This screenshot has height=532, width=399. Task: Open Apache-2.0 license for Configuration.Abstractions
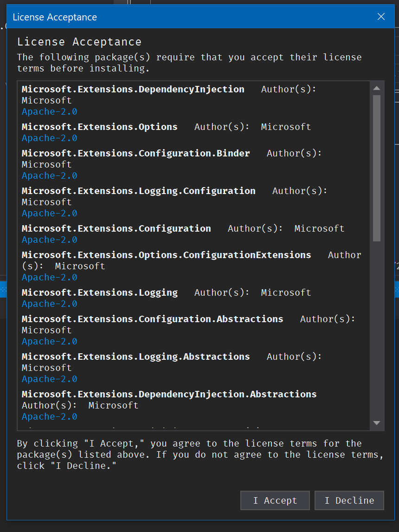(50, 342)
